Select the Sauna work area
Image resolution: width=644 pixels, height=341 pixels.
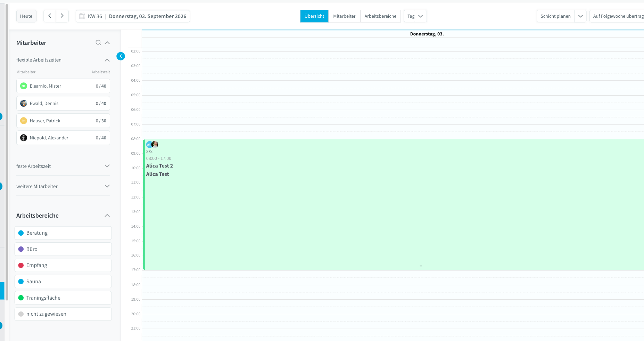[63, 282]
